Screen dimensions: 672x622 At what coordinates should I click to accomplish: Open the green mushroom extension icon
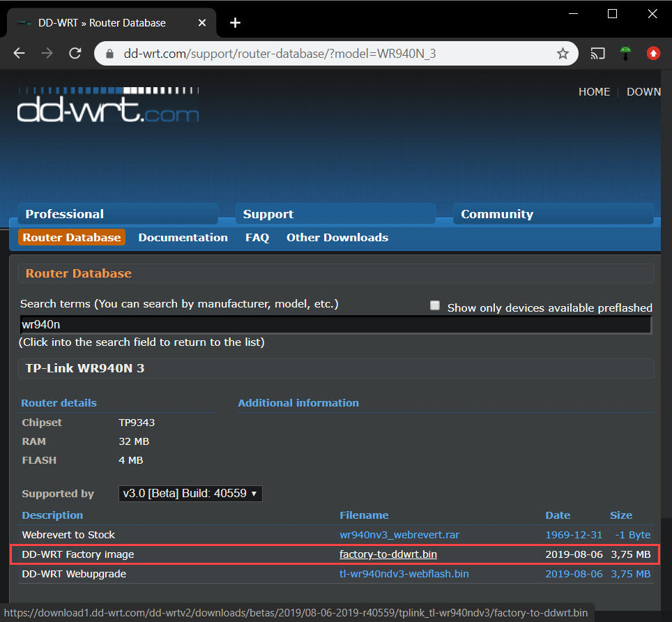[625, 54]
